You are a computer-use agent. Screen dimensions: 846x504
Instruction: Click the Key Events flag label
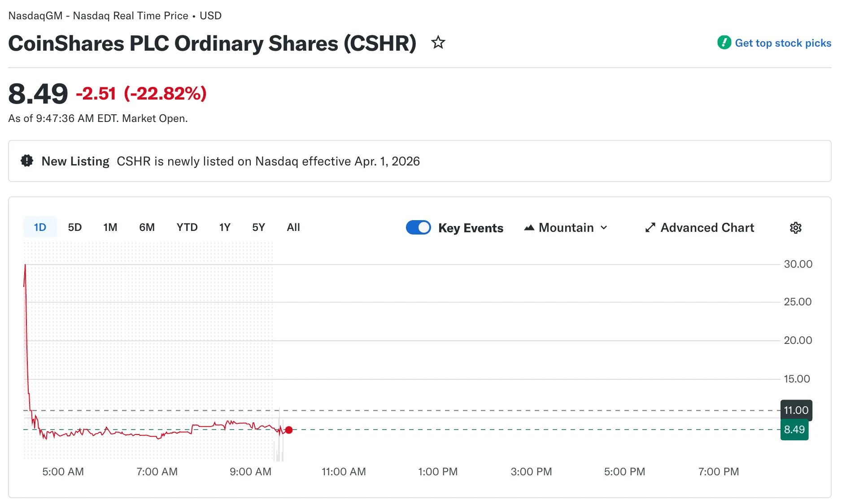tap(470, 228)
